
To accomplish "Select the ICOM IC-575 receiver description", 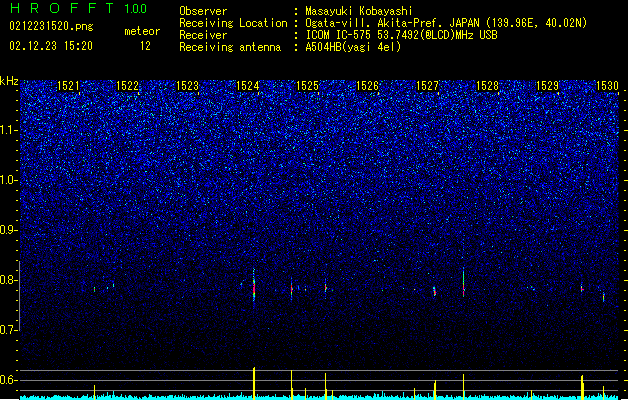I will click(x=402, y=35).
